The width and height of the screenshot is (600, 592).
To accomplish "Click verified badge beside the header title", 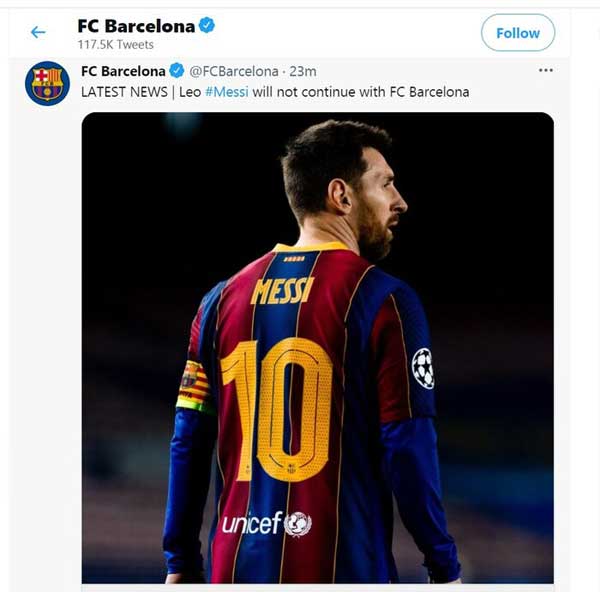I will (207, 26).
